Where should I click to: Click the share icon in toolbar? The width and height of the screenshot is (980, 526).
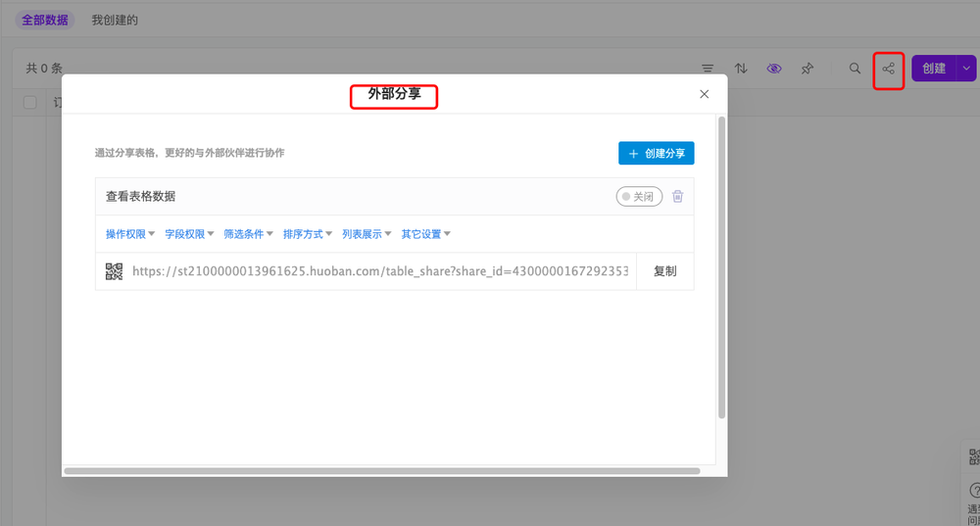coord(888,69)
